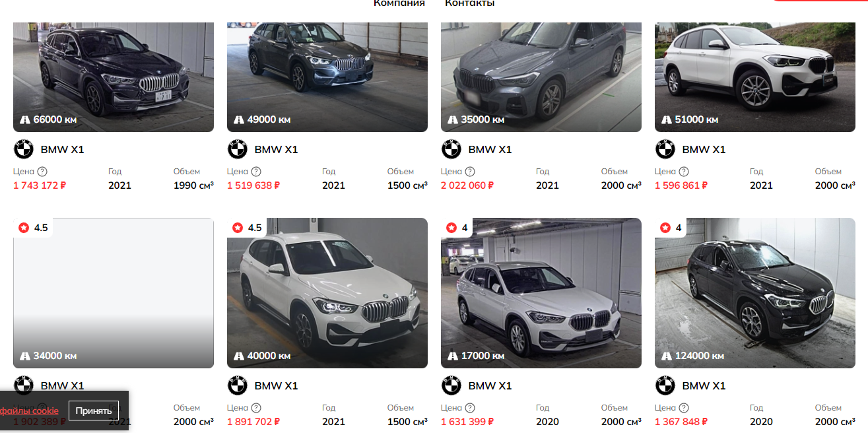The height and width of the screenshot is (433, 868).
Task: Accept cookies with the Принять button
Action: tap(94, 411)
